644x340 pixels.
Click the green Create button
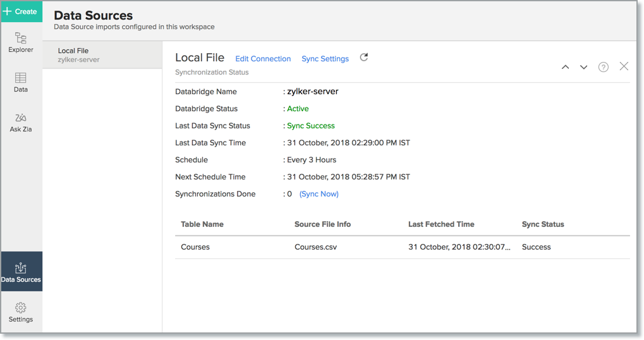click(x=21, y=11)
